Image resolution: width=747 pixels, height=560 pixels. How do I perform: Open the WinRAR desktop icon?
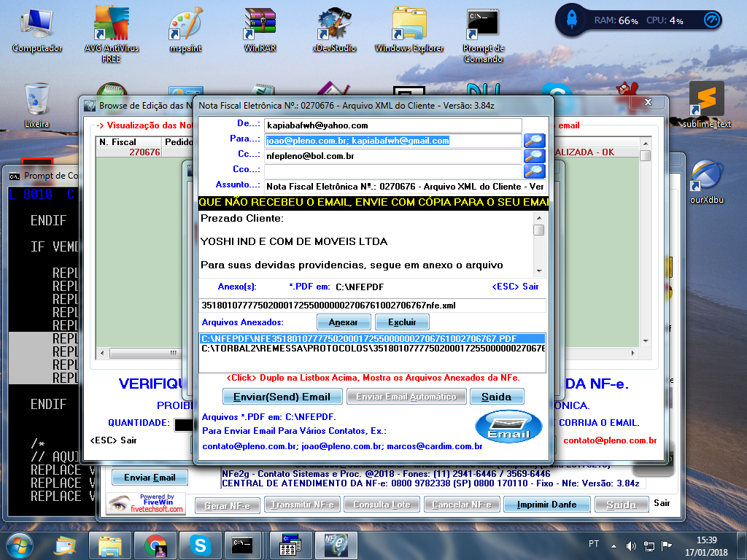[x=260, y=31]
